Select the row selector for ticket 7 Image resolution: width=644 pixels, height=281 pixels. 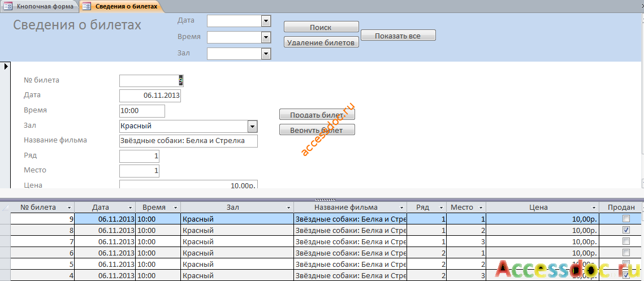(5, 241)
